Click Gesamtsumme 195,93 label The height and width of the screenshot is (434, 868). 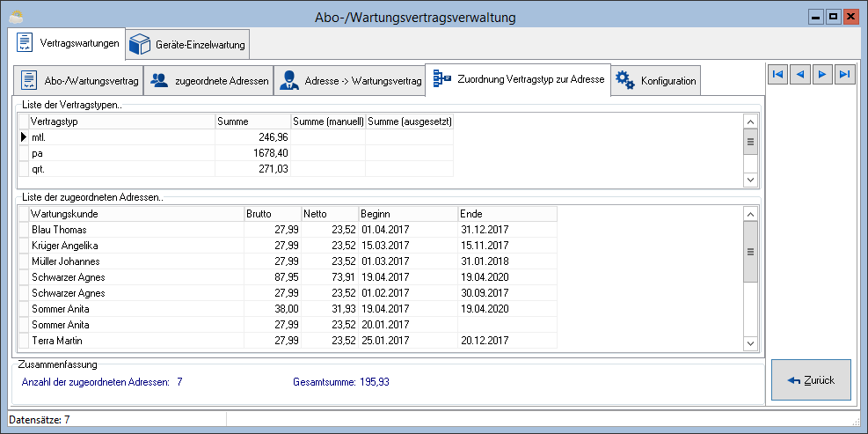tap(341, 382)
